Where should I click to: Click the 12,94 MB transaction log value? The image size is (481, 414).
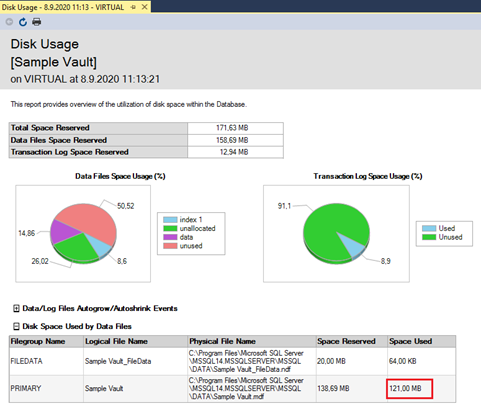point(234,152)
